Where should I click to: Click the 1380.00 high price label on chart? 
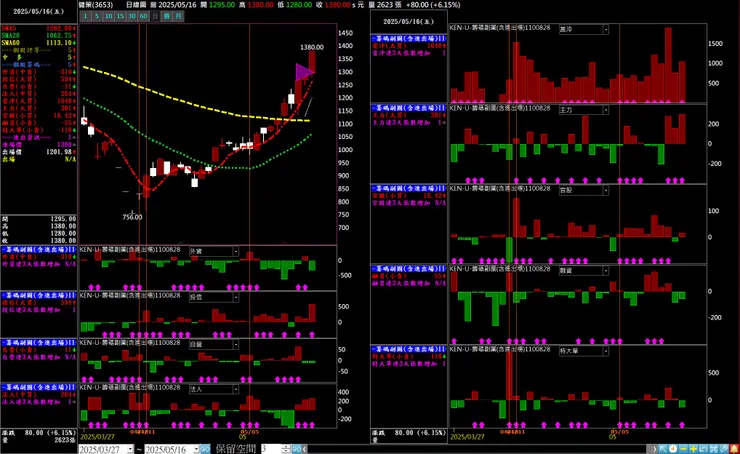[312, 47]
